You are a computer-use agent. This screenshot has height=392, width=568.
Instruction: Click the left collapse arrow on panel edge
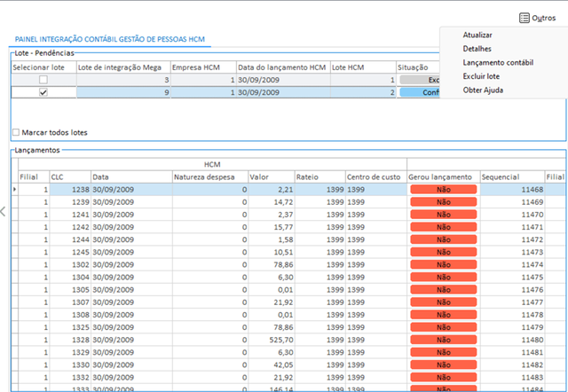point(4,210)
